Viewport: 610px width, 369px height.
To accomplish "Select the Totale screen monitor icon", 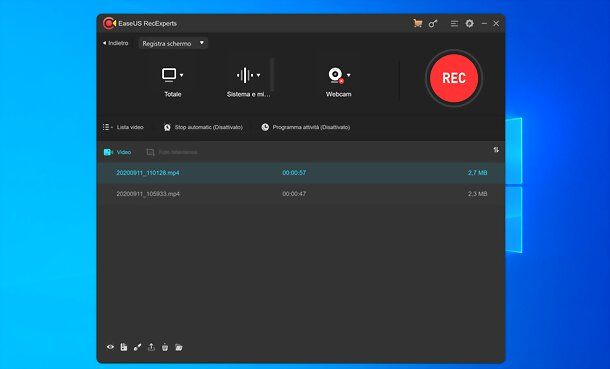I will 169,75.
